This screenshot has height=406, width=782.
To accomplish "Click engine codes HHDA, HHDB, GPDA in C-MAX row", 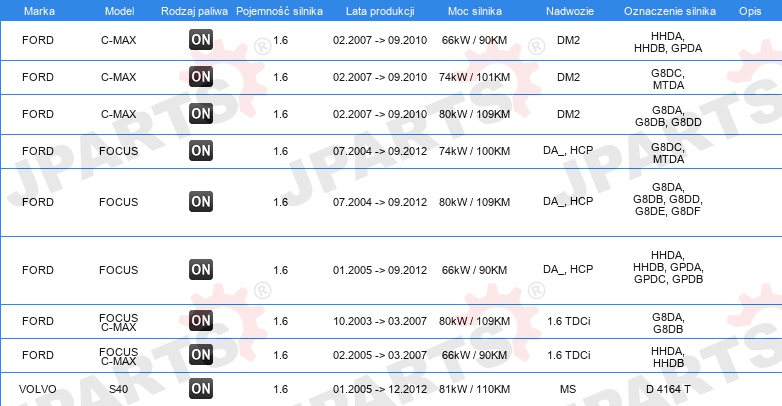I will click(x=668, y=42).
